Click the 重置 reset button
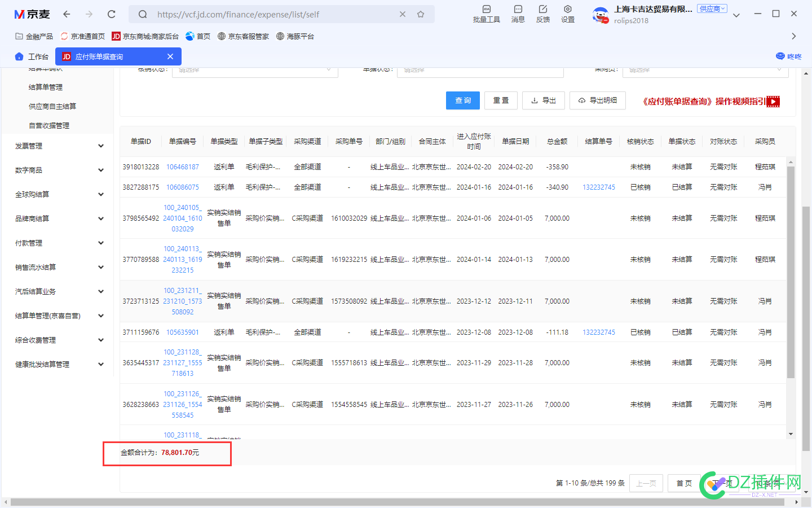The width and height of the screenshot is (812, 508). tap(501, 100)
